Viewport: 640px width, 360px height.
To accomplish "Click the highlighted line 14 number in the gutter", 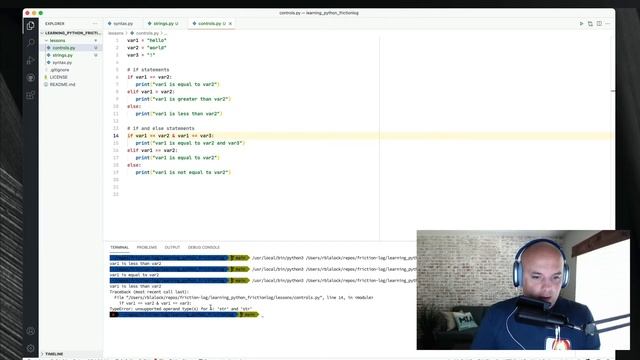I will click(116, 136).
